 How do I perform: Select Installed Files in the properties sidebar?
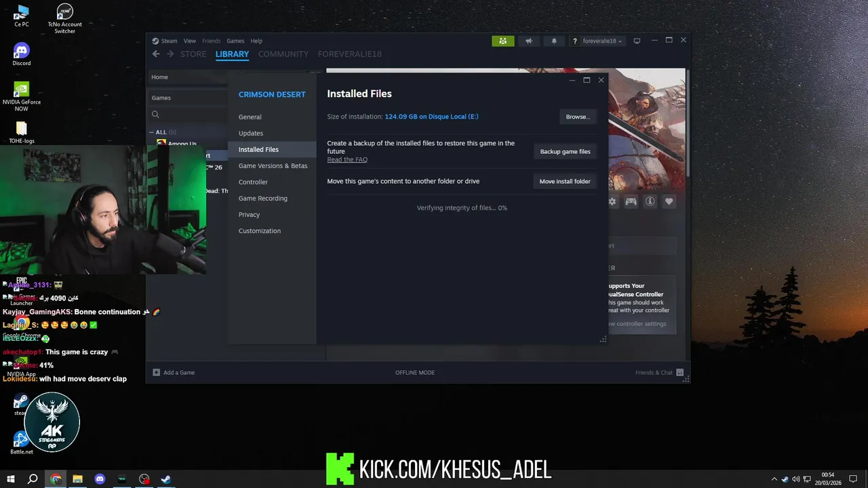272,149
